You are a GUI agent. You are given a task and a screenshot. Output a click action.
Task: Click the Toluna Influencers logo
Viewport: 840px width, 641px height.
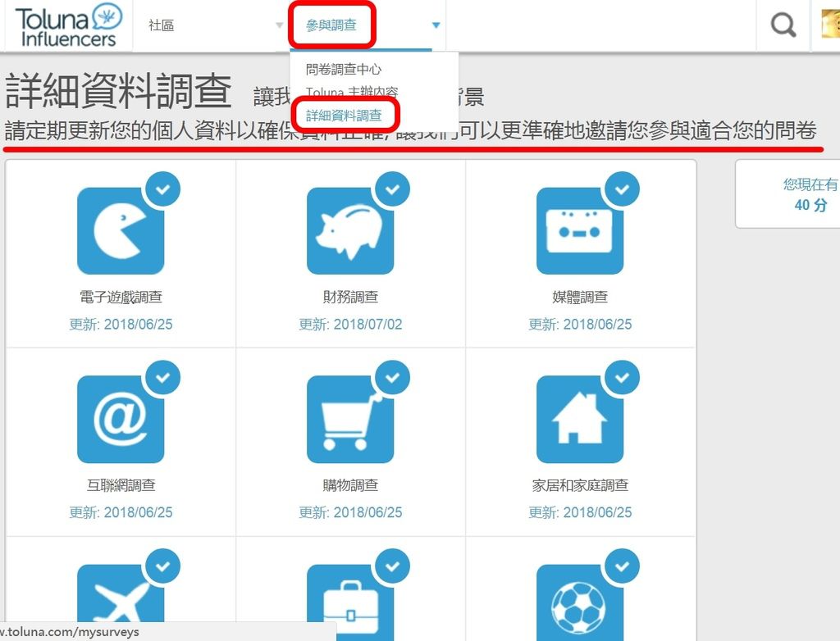coord(66,25)
